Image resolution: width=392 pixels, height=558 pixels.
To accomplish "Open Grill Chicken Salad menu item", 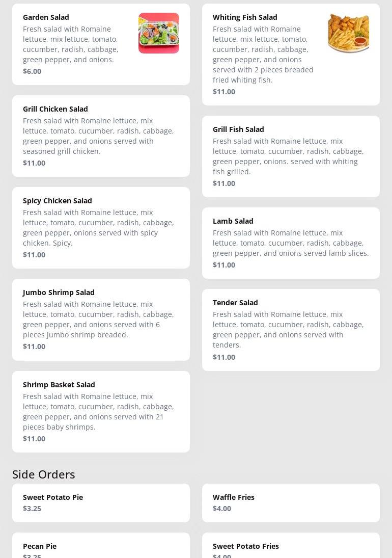I will (x=101, y=136).
